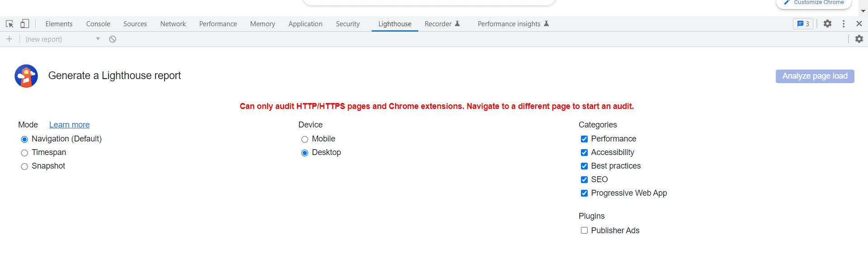Uncheck the Progressive Web App category

click(584, 193)
